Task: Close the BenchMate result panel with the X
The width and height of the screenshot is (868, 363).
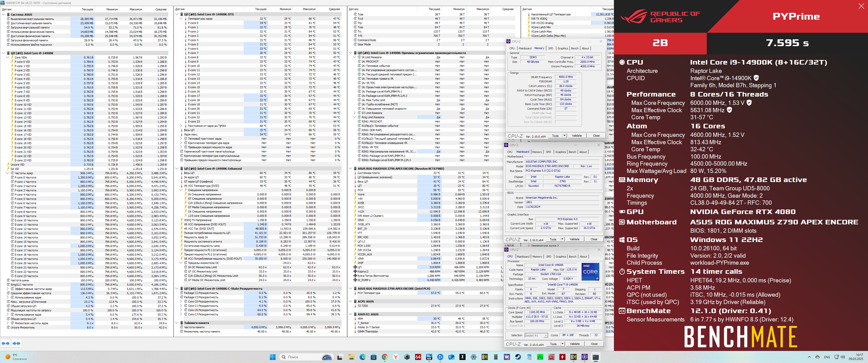Action: coord(861,6)
